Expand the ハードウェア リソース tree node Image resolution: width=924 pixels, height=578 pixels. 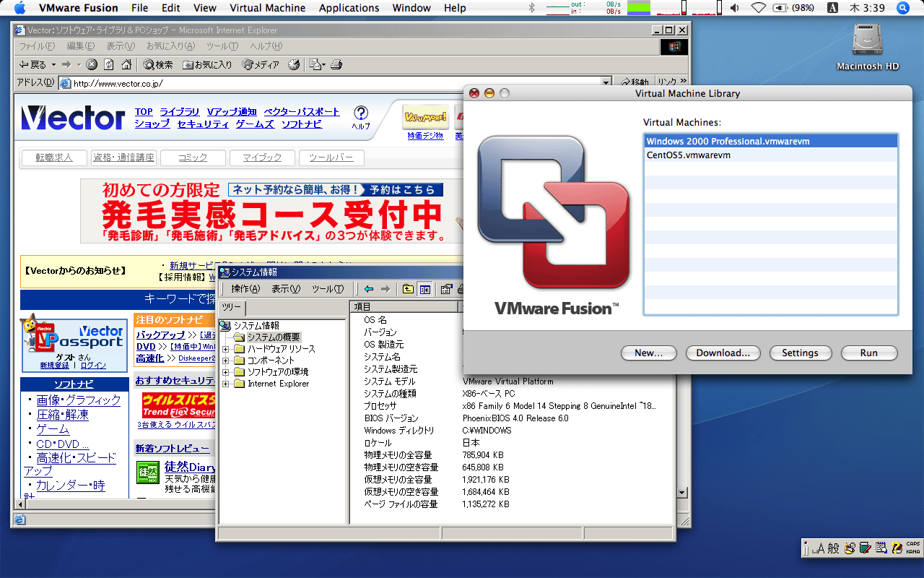(x=226, y=349)
